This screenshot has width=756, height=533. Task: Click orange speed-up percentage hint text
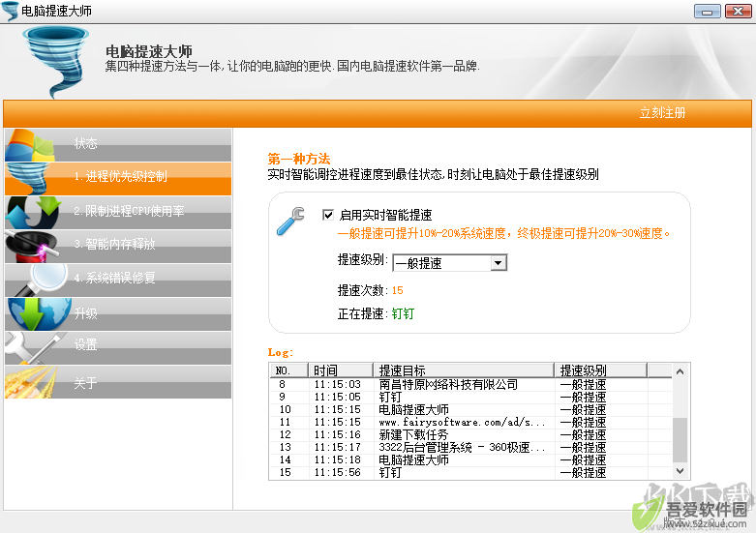tap(504, 234)
